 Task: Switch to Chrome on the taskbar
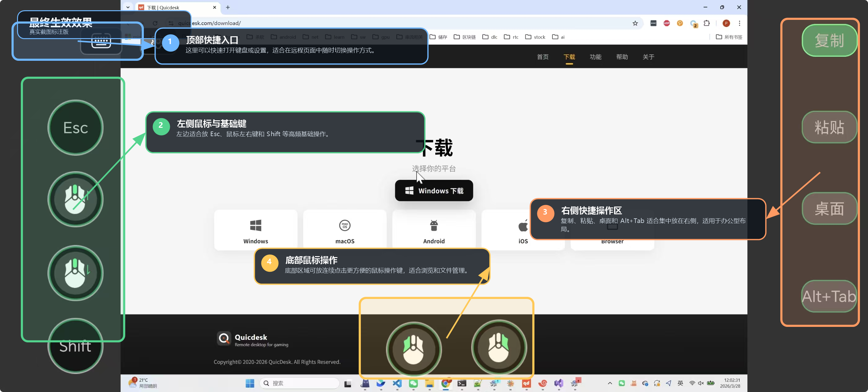pos(445,383)
